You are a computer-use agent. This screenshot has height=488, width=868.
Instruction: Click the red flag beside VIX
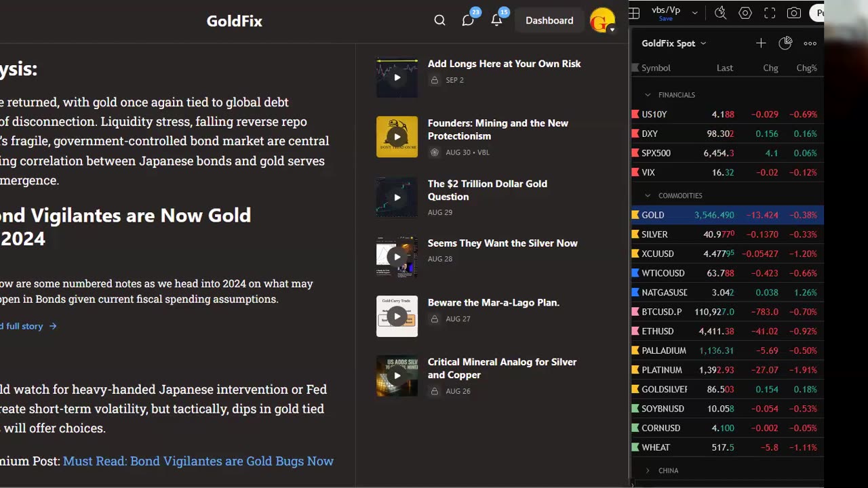click(635, 173)
